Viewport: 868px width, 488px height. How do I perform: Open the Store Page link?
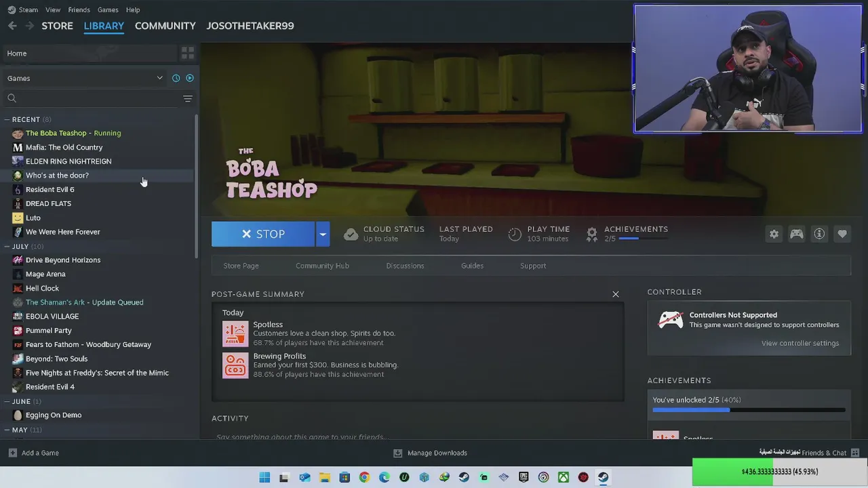tap(241, 266)
